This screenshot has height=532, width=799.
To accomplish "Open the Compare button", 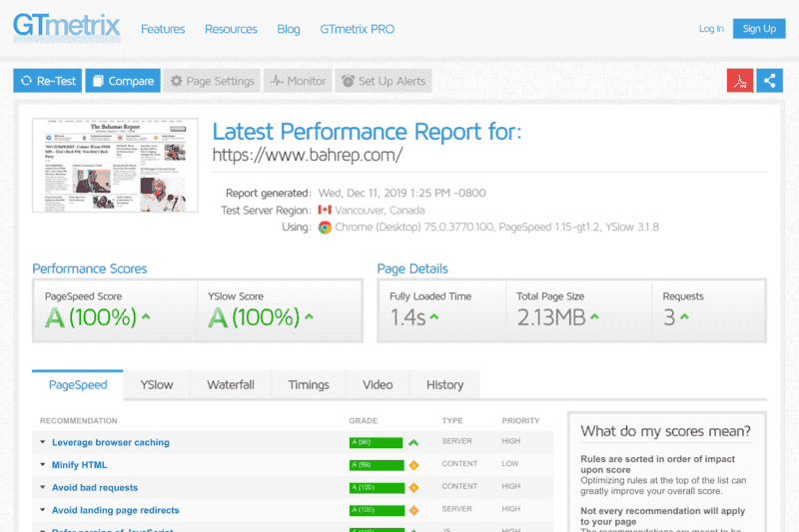I will pyautogui.click(x=123, y=81).
